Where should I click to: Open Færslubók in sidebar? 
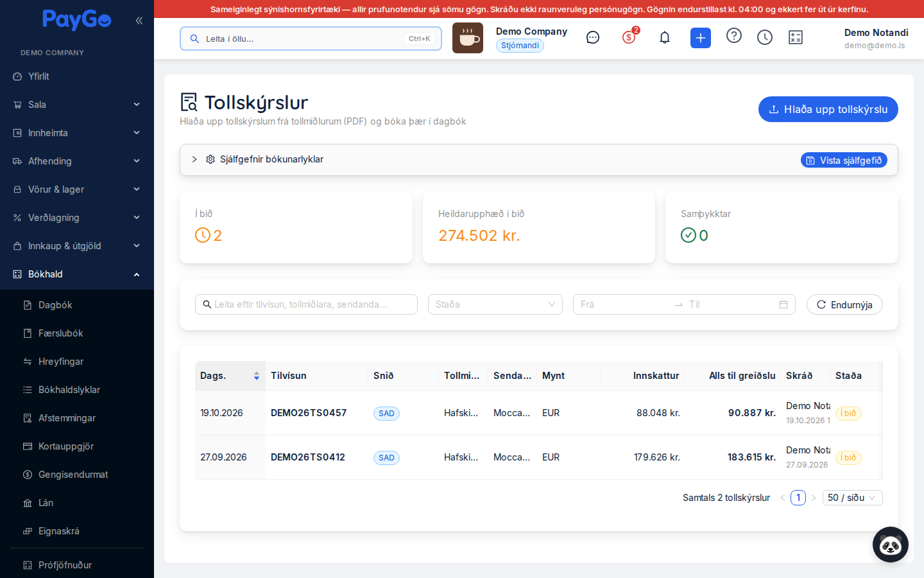point(77,333)
